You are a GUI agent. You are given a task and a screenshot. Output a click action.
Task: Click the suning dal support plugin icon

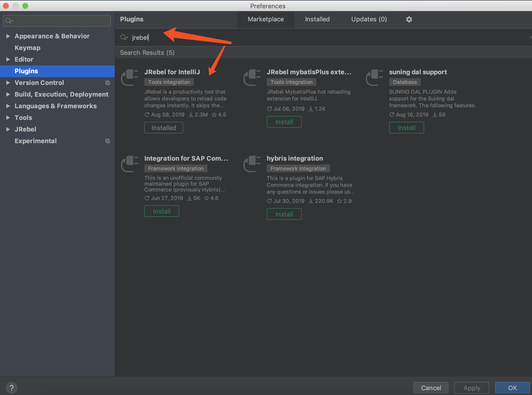(374, 77)
